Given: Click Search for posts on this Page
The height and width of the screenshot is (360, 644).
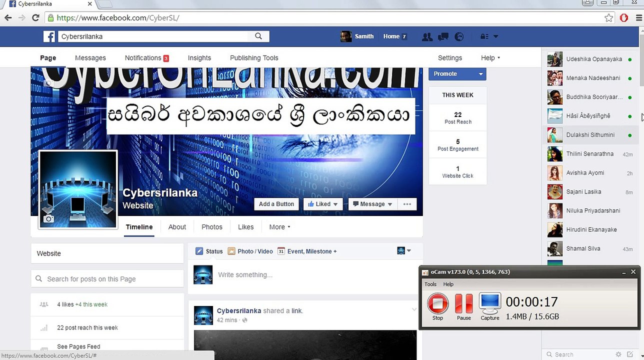Looking at the screenshot, I should [107, 279].
